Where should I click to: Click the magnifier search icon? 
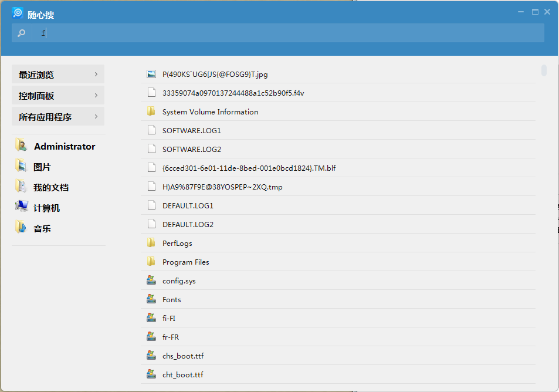pos(21,33)
